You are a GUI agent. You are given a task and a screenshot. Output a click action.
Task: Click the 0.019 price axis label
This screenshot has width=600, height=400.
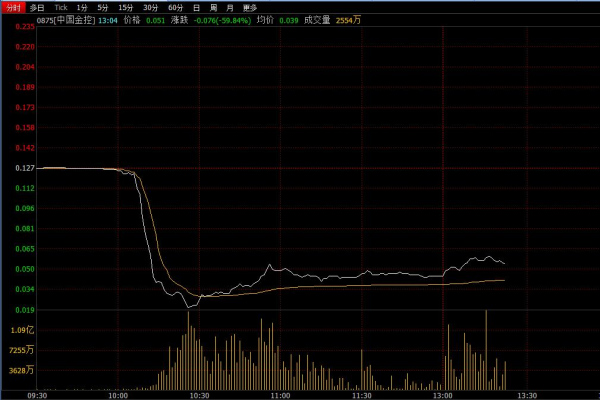25,310
